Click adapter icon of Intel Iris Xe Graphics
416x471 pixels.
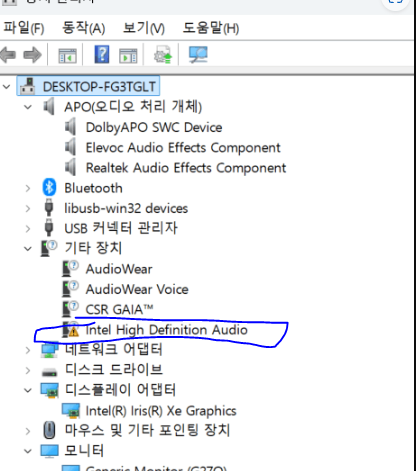71,411
